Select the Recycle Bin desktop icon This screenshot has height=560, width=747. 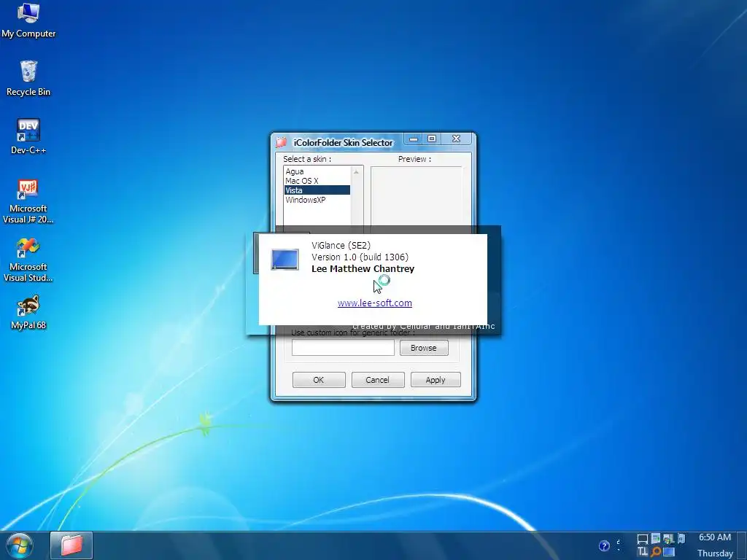tap(28, 79)
